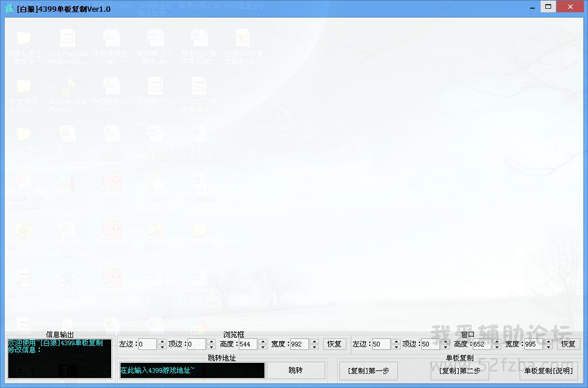The height and width of the screenshot is (388, 588).
Task: Increase window 左边 50 with up arrow
Action: (x=396, y=341)
